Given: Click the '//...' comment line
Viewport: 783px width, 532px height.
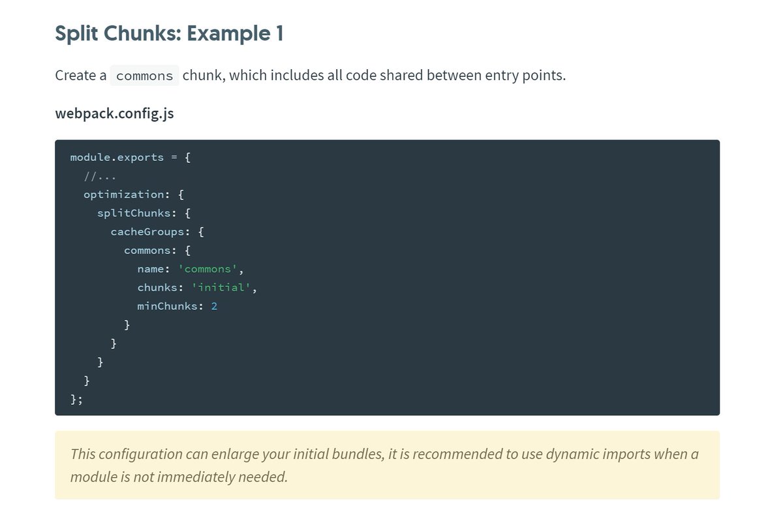Looking at the screenshot, I should 100,176.
